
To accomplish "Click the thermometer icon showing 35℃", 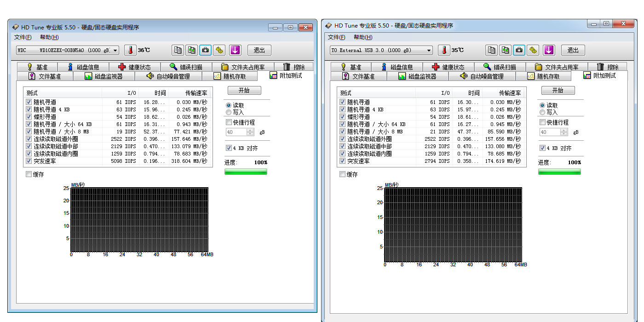I will pyautogui.click(x=444, y=51).
